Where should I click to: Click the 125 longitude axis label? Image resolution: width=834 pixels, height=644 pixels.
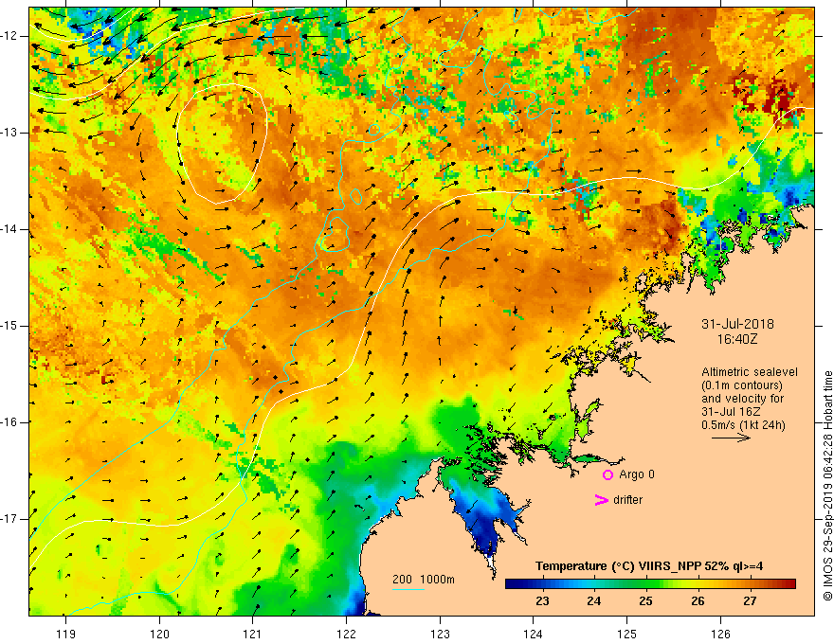pos(627,634)
